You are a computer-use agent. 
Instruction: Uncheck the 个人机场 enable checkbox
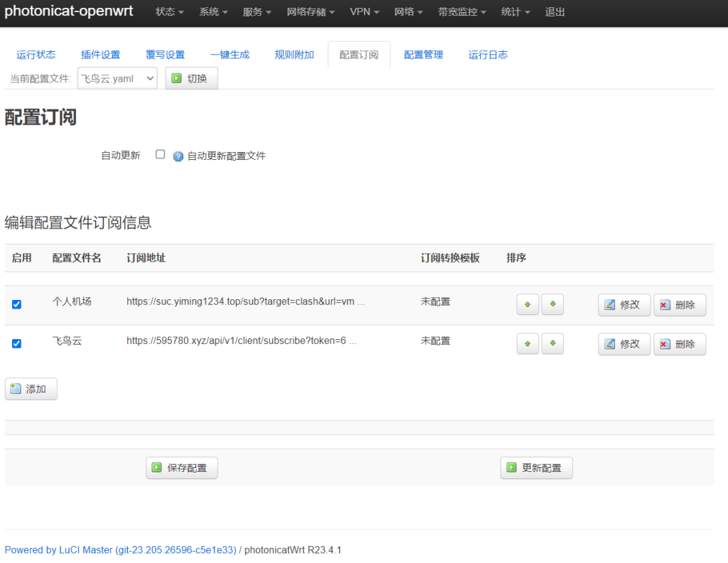tap(16, 304)
